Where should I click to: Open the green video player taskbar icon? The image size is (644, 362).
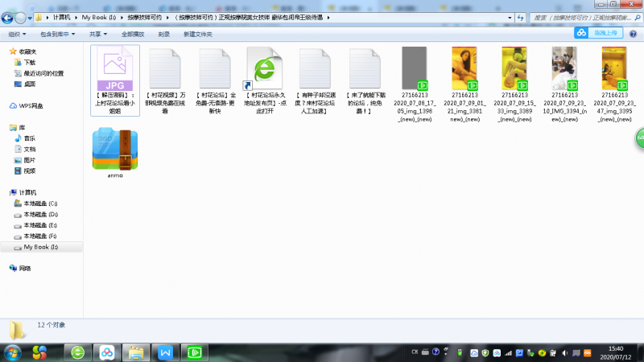194,352
